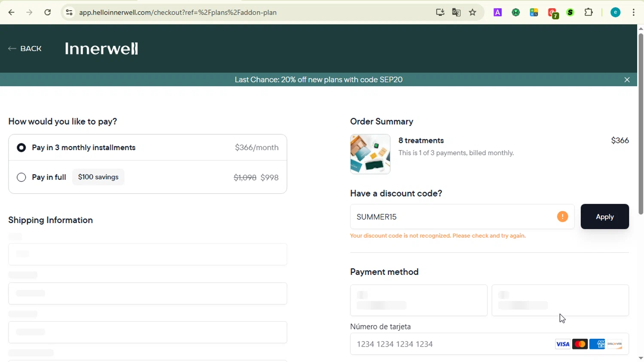Viewport: 644px width, 362px height.
Task: Go back with the browser back arrow
Action: point(12,12)
